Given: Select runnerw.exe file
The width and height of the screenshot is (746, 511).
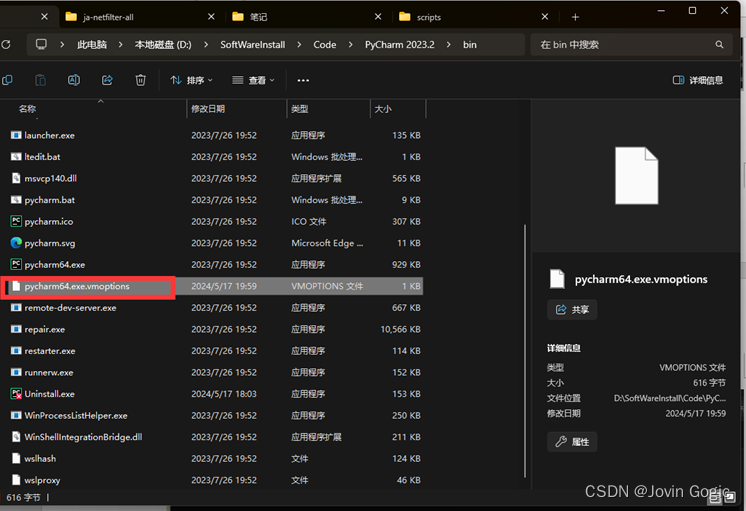Looking at the screenshot, I should [212, 372].
